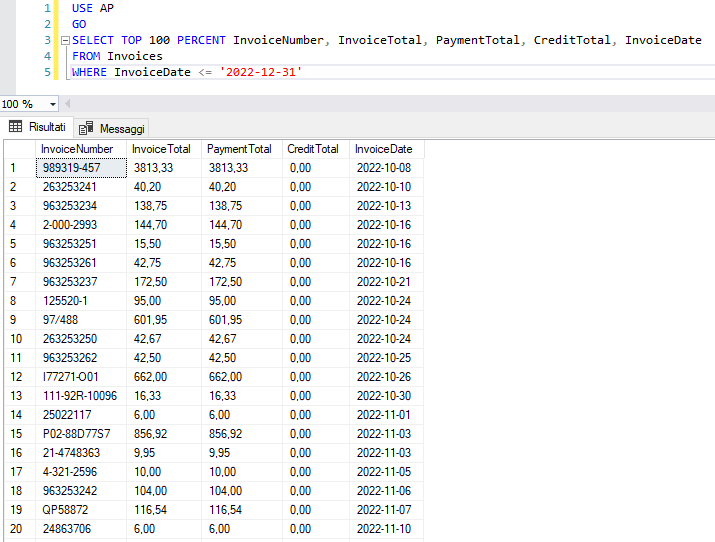715x542 pixels.
Task: Select PaymentTotal value 42,67
Action: [242, 339]
